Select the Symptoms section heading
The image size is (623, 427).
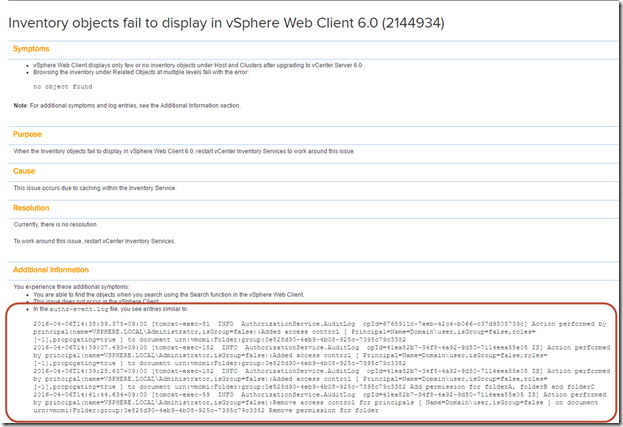[31, 49]
